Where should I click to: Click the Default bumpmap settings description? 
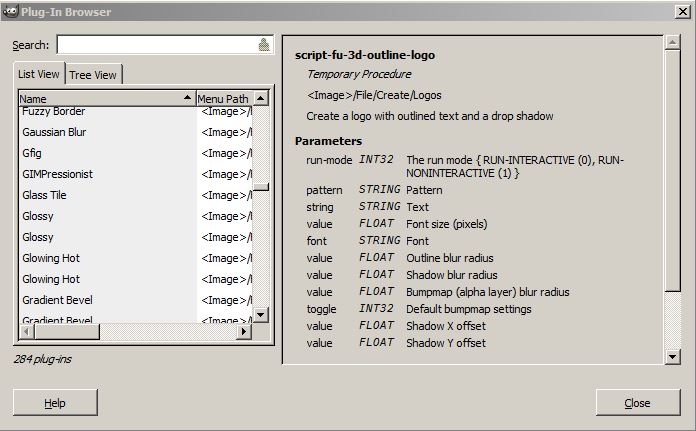pos(469,309)
